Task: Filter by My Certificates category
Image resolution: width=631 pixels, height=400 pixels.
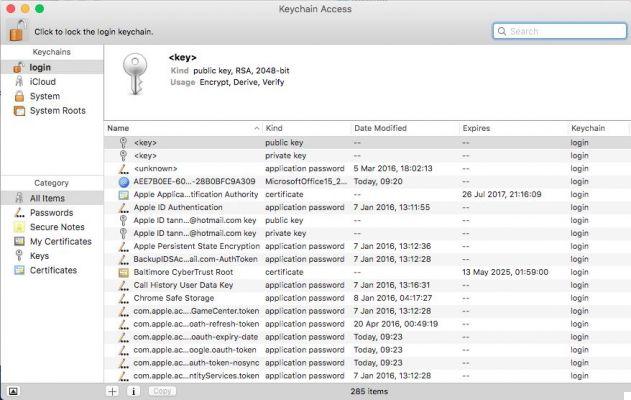Action: pos(52,241)
